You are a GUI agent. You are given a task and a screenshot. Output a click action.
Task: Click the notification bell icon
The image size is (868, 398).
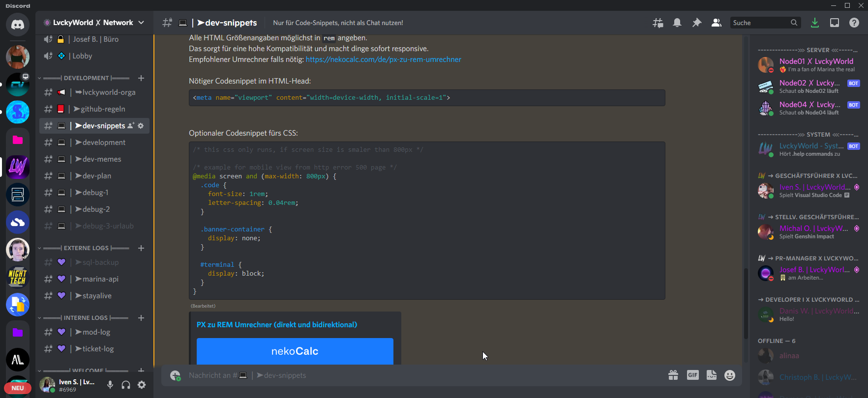pos(677,23)
